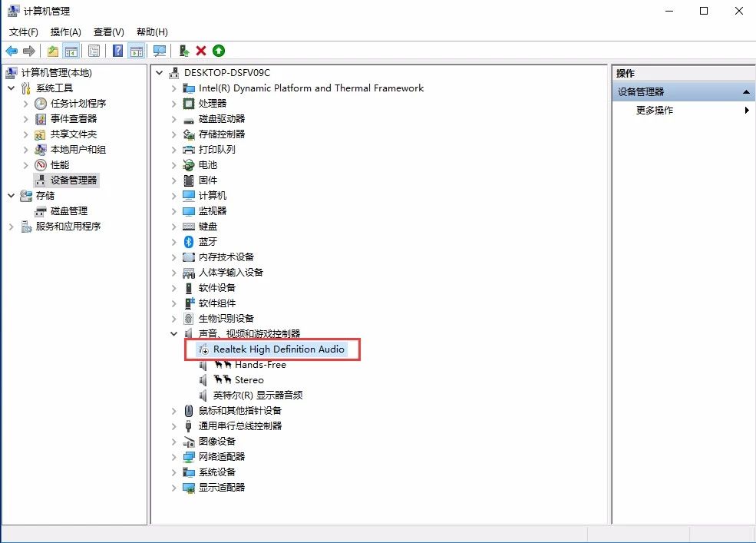Select 英特尔(R) 显示器音频 device
This screenshot has height=543, width=756.
[258, 396]
